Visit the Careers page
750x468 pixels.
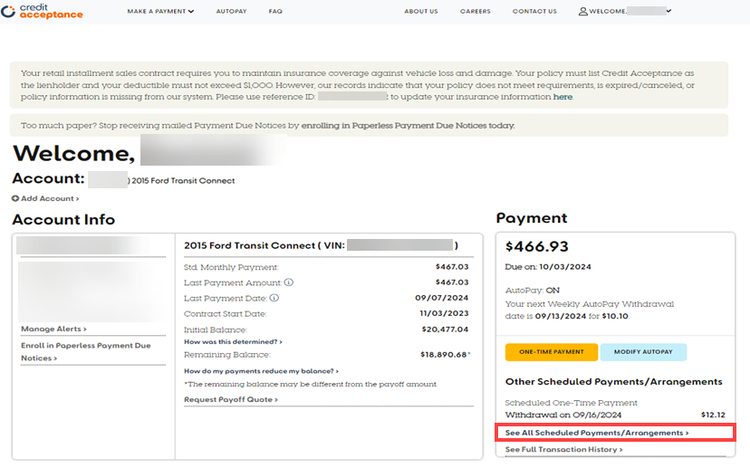[x=475, y=11]
